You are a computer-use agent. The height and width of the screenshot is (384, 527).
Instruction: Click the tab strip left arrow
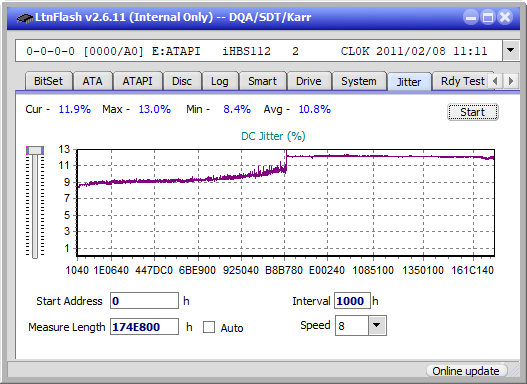click(x=495, y=81)
